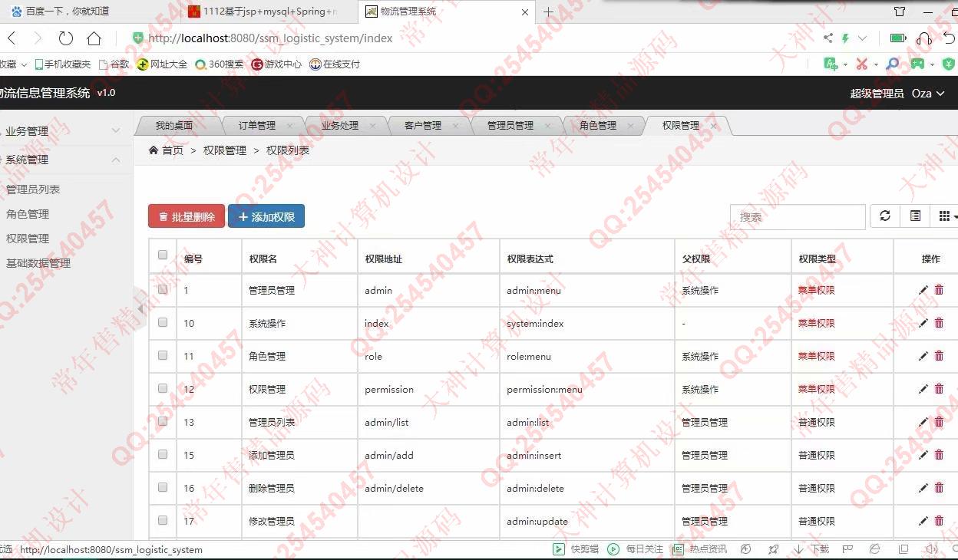Viewport: 958px width, 560px height.
Task: Edit the 角色管理 row with the pencil icon
Action: coord(923,356)
